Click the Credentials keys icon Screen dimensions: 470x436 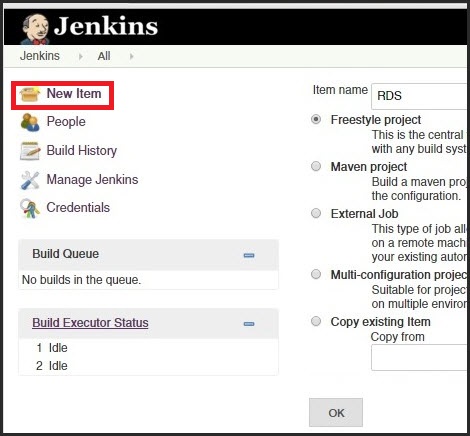[x=30, y=208]
